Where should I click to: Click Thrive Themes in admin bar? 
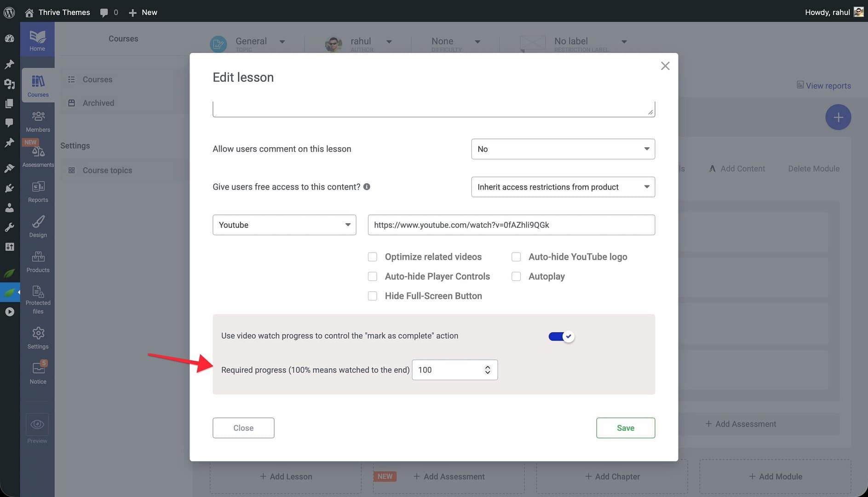tap(64, 12)
